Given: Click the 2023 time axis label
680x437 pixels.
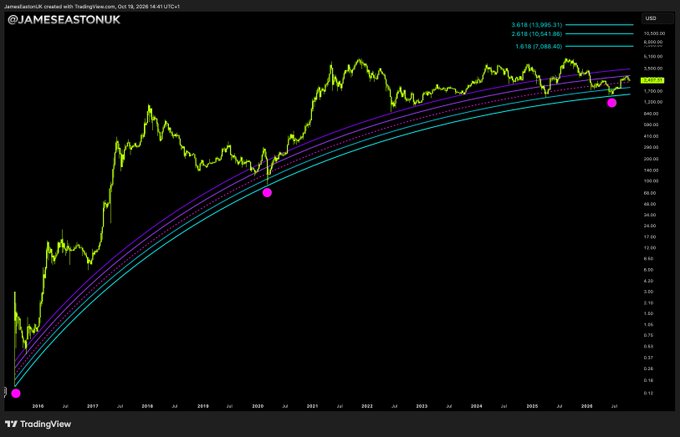Looking at the screenshot, I should [422, 406].
